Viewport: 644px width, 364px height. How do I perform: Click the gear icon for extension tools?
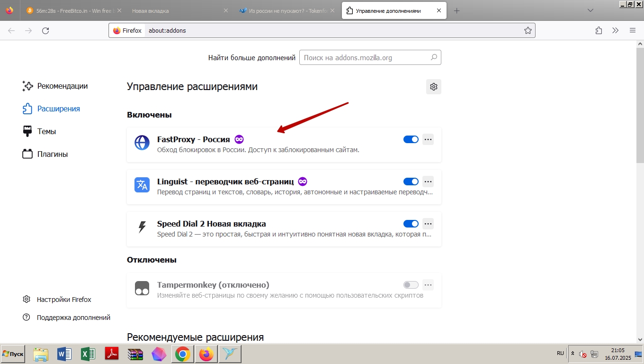coord(433,87)
